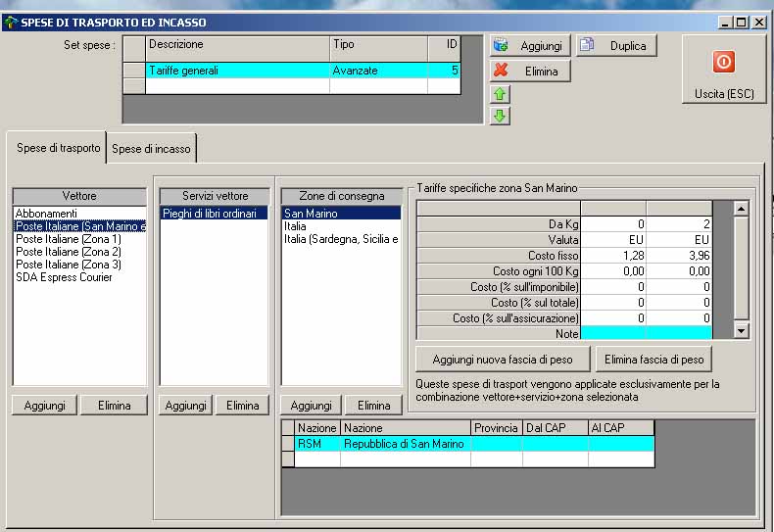The height and width of the screenshot is (532, 774).
Task: Click the Tipo column header
Action: pos(378,47)
